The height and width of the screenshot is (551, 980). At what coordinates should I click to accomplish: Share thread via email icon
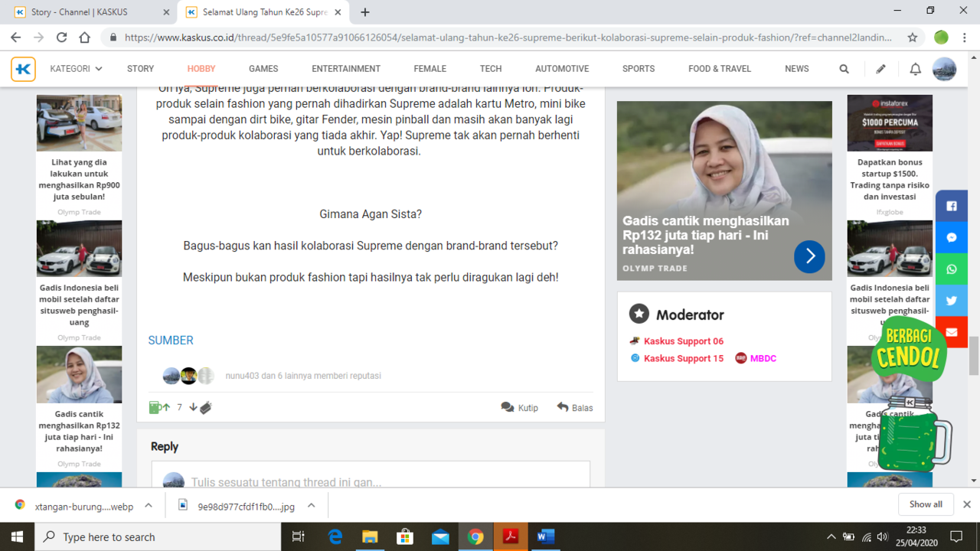tap(952, 332)
